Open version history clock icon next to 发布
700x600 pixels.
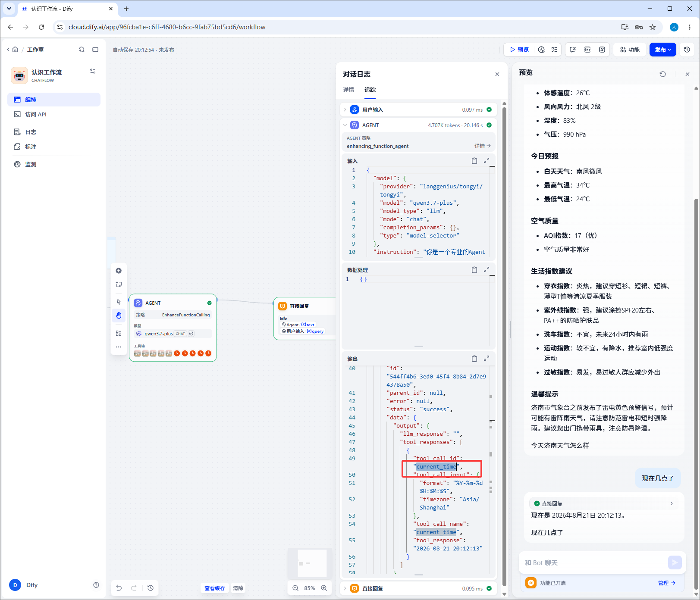(687, 50)
